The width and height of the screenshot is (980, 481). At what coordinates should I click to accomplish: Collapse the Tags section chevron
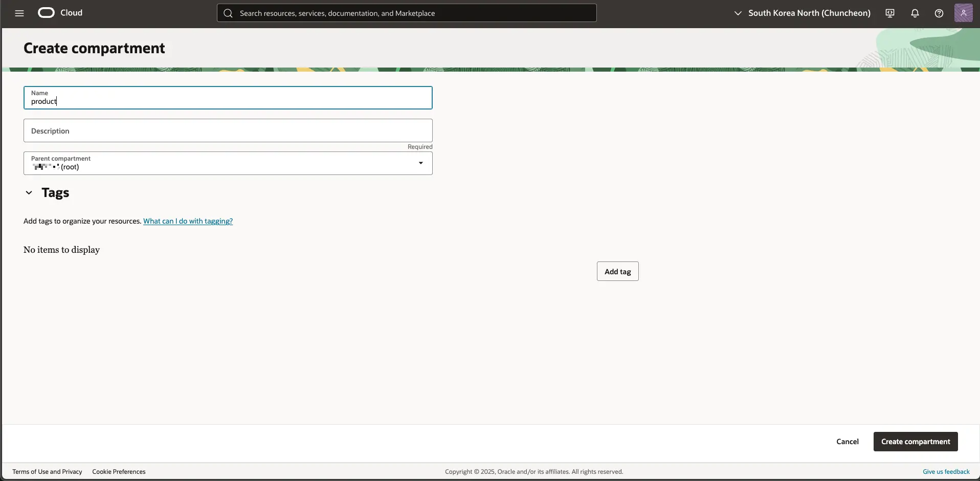[29, 193]
